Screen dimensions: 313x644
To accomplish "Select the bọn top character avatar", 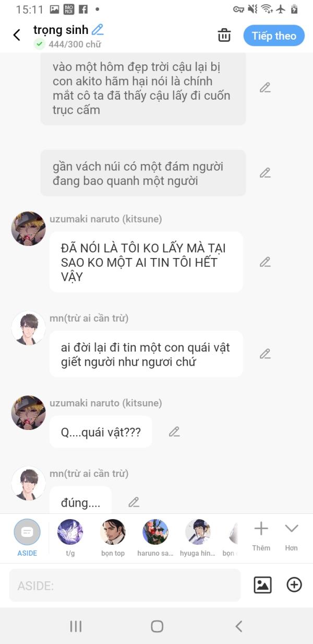I will (113, 537).
